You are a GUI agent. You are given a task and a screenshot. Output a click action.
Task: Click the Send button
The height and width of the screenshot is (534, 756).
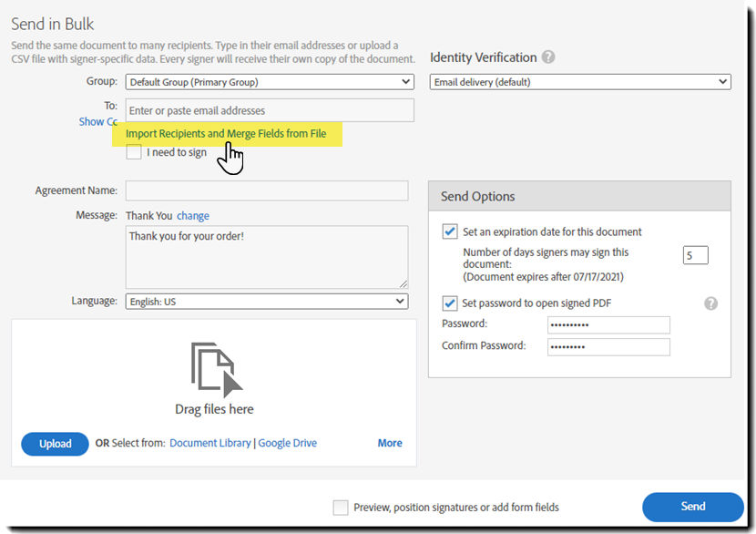(692, 507)
